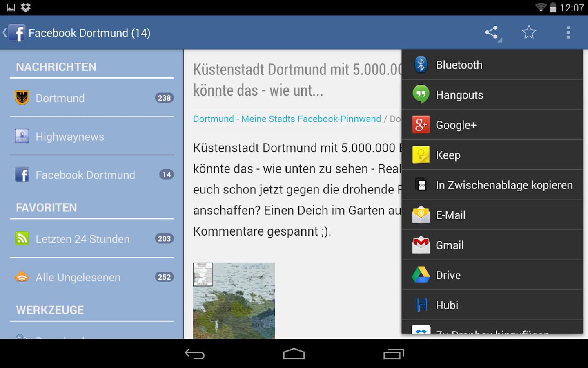Tap the WERKZEUGE section header
Screen dimensions: 588x368
click(50, 310)
